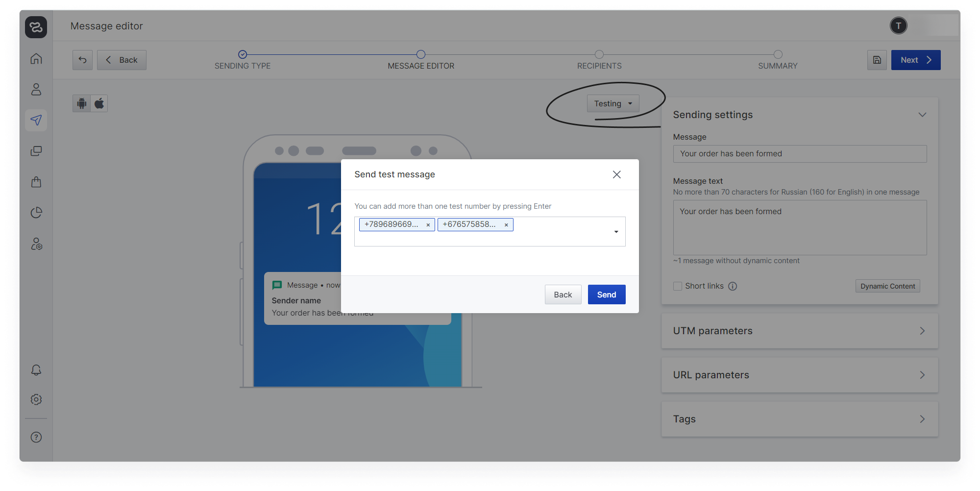Click the Sender name in phone preview
980x491 pixels.
(x=296, y=300)
